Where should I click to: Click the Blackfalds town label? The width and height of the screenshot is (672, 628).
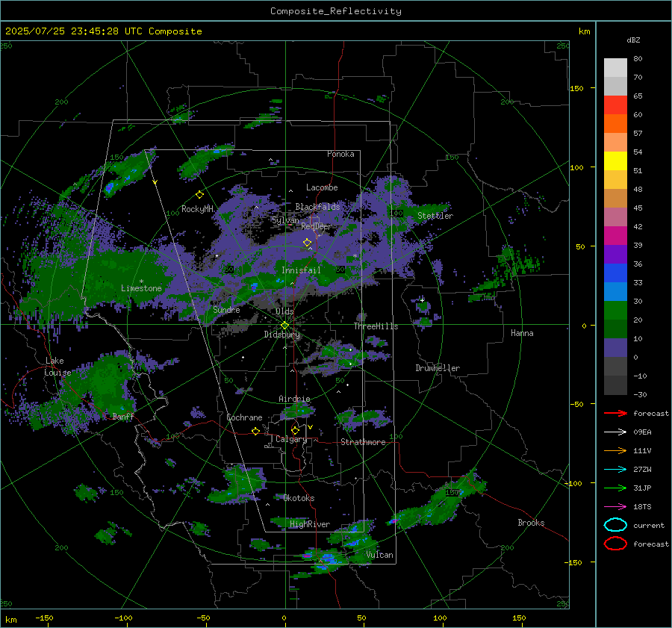coord(317,207)
